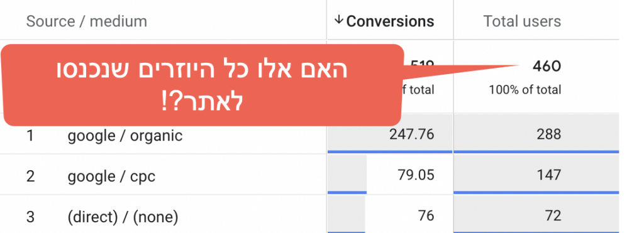Screen dimensions: 644x233
Task: Click total users value 147
Action: click(x=549, y=175)
